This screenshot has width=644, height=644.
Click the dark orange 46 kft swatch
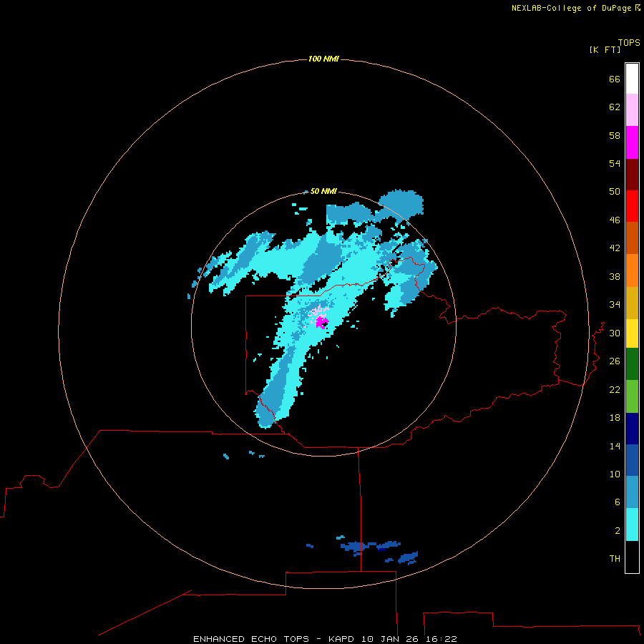[x=632, y=238]
